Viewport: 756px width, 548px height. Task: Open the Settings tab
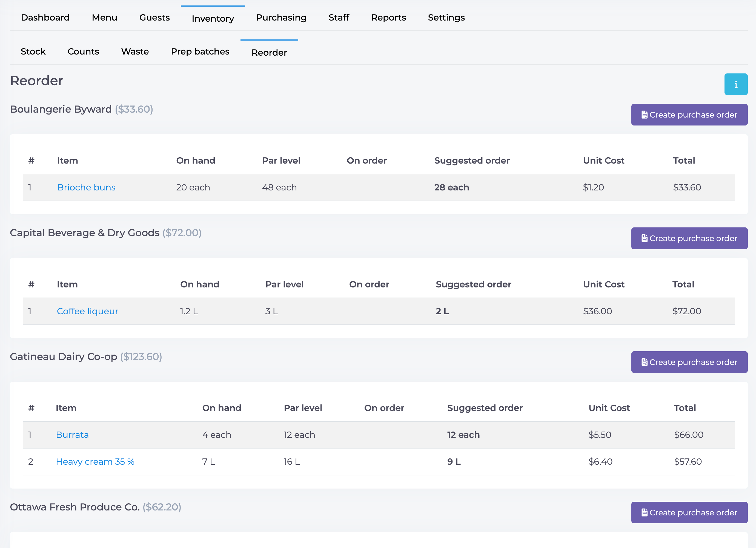(446, 18)
